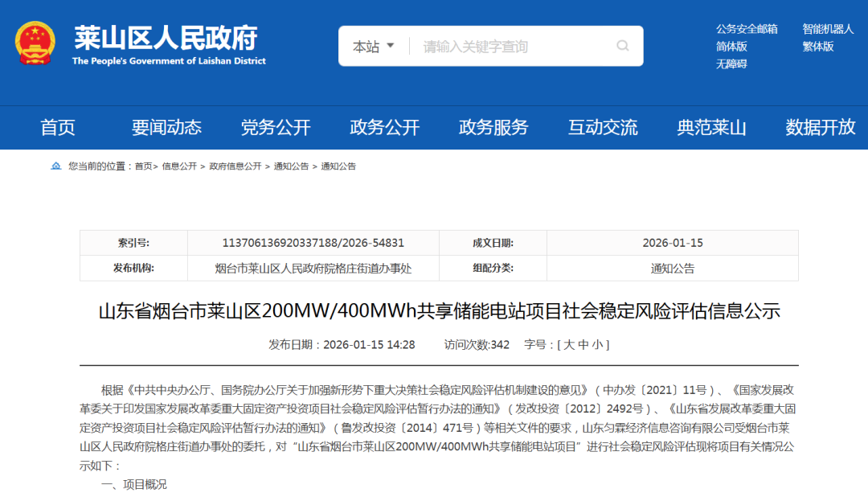The height and width of the screenshot is (497, 868).
Task: Switch to 繁体版 traditional Chinese
Action: pos(818,47)
